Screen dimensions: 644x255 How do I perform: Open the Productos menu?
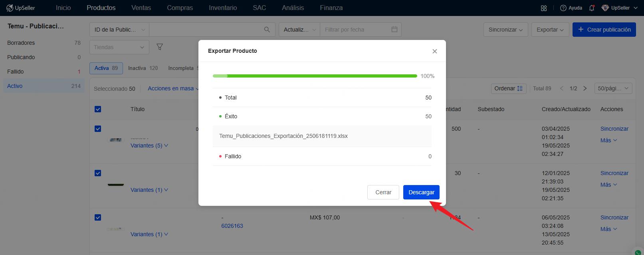point(101,8)
